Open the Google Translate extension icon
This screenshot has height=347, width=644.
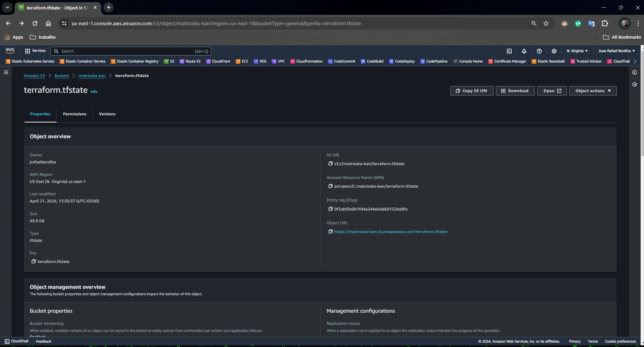(591, 24)
